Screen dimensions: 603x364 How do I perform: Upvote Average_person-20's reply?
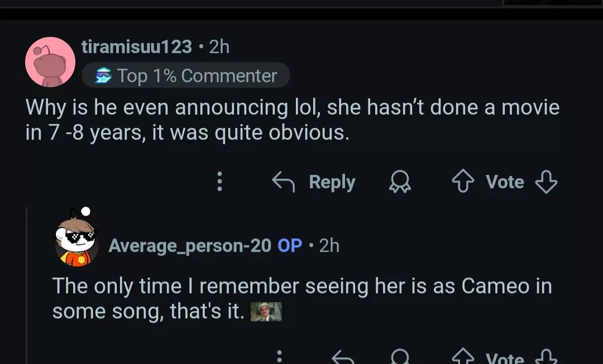point(462,358)
